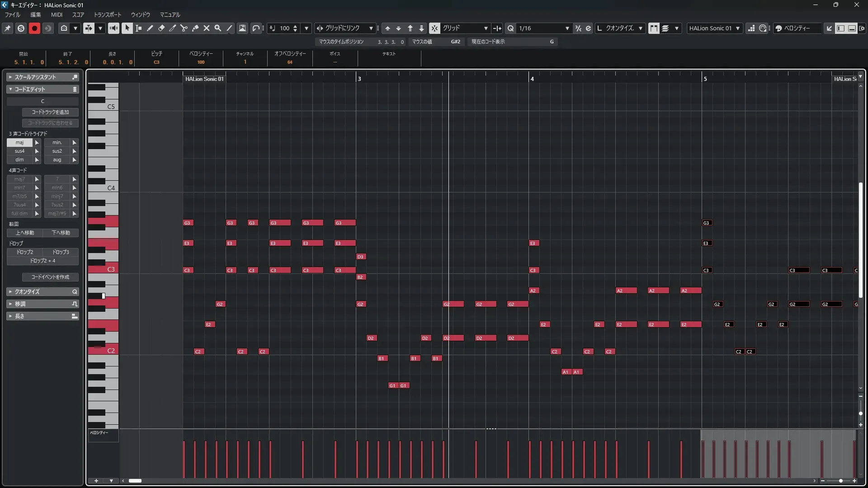Viewport: 868px width, 488px height.
Task: Select the Line tool
Action: click(x=229, y=28)
